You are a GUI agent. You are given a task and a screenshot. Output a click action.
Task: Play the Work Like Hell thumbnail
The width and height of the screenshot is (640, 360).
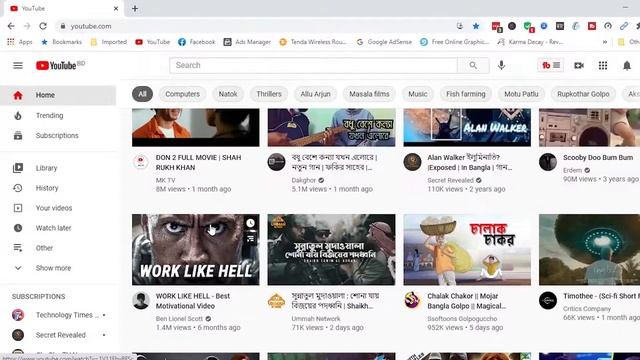[196, 249]
